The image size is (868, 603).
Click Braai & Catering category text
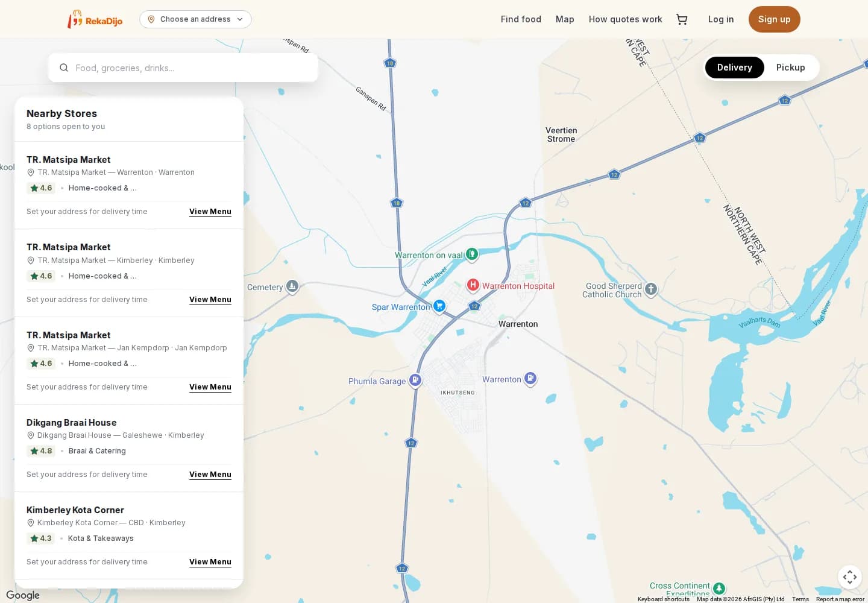[x=97, y=451]
